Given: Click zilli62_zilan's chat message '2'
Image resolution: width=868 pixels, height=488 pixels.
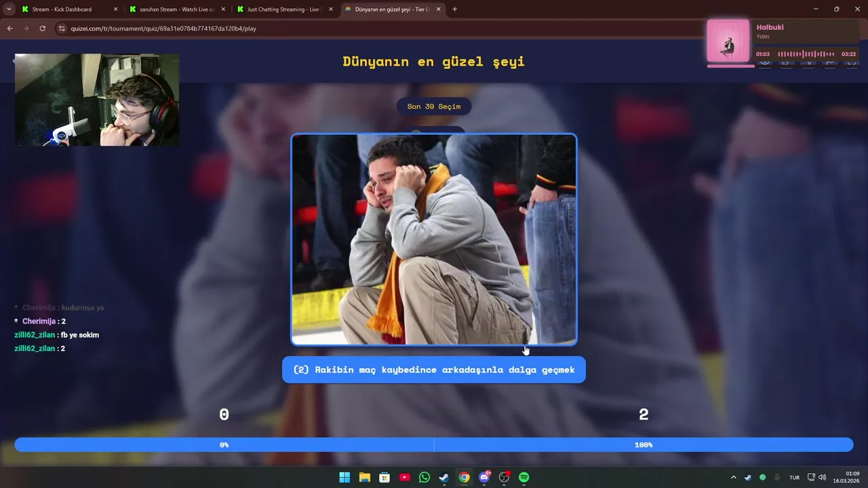Looking at the screenshot, I should click(x=62, y=348).
